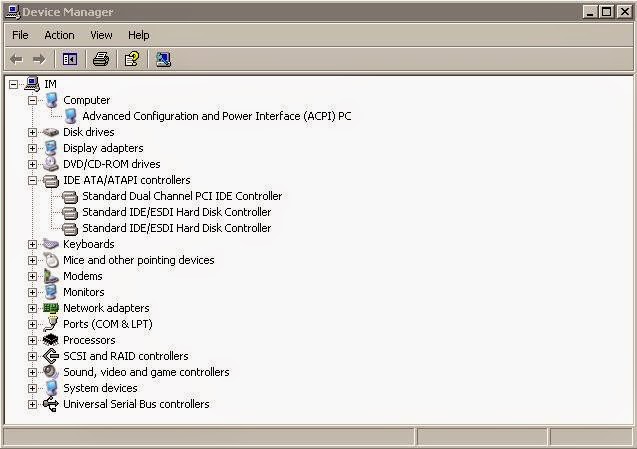Collapse the IM root node
Image resolution: width=637 pixels, height=449 pixels.
pos(13,84)
